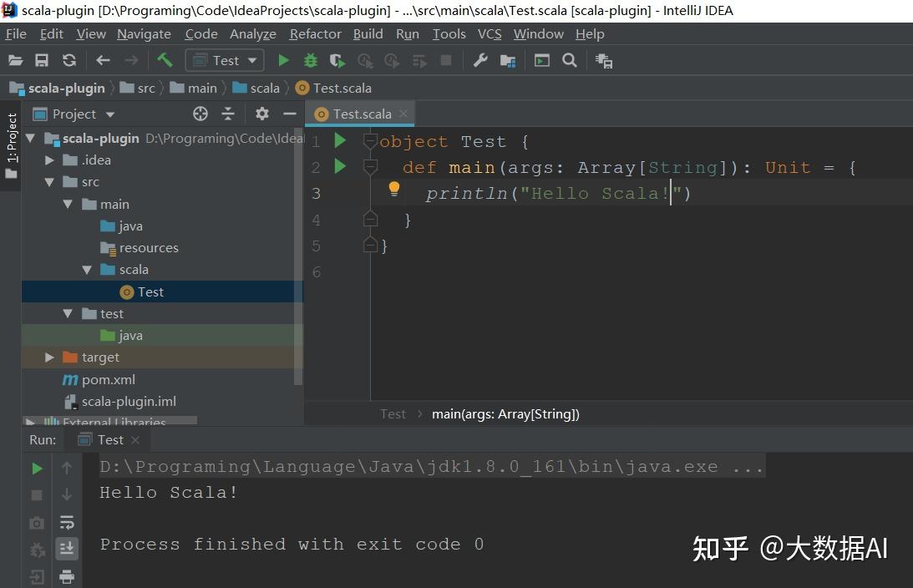Toggle Scroll to End in Run output
The height and width of the screenshot is (588, 913).
(67, 549)
